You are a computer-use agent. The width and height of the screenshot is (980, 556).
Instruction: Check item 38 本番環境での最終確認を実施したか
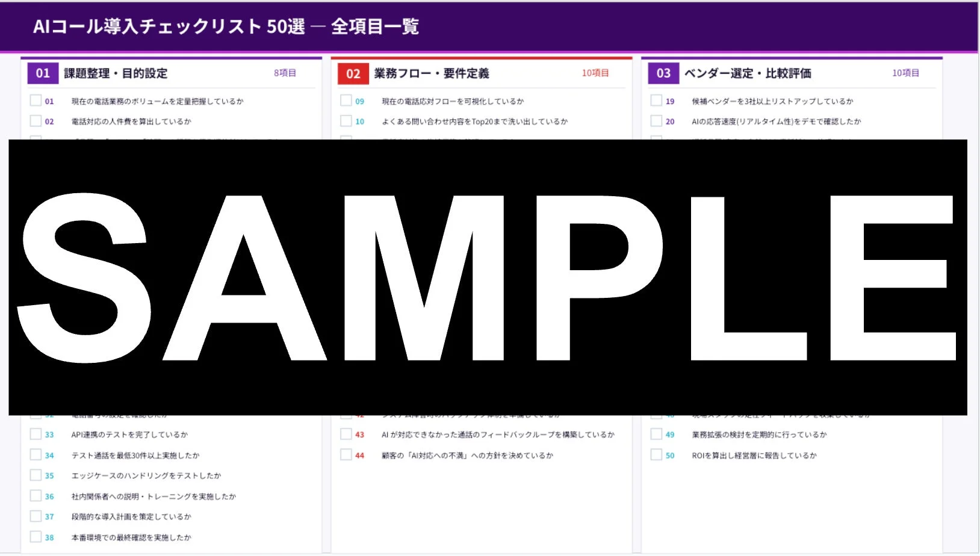[x=36, y=537]
